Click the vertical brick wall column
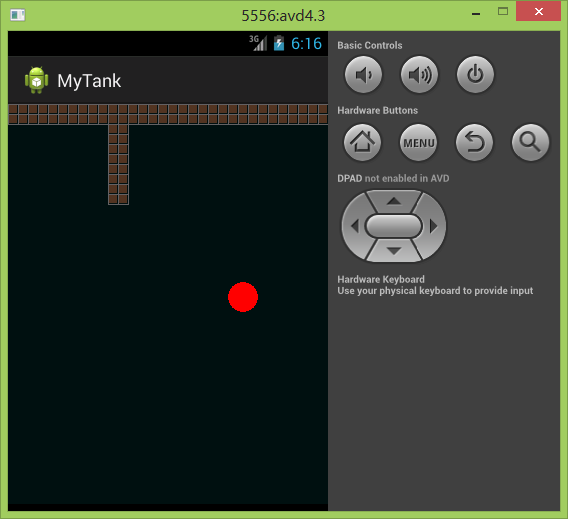 point(118,164)
